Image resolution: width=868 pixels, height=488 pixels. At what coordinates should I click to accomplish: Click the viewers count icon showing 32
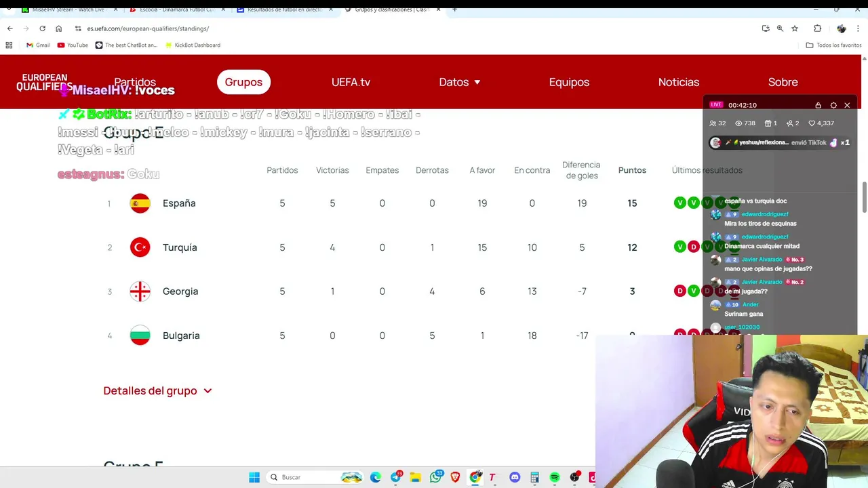(x=713, y=123)
